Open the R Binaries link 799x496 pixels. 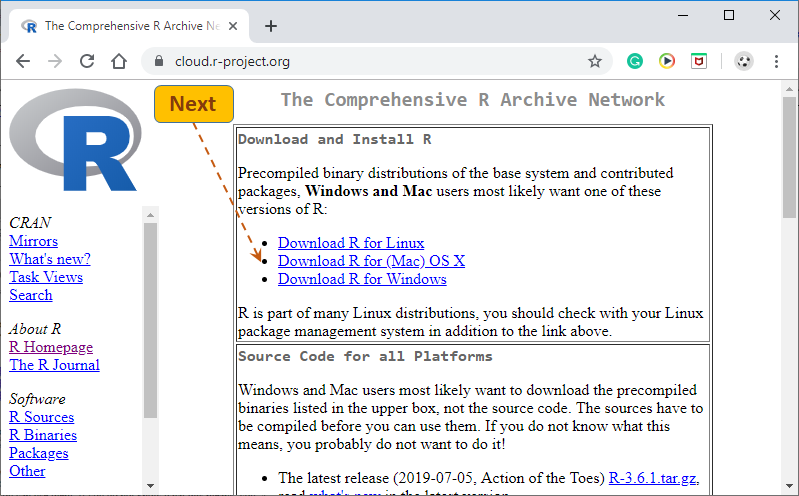[43, 435]
